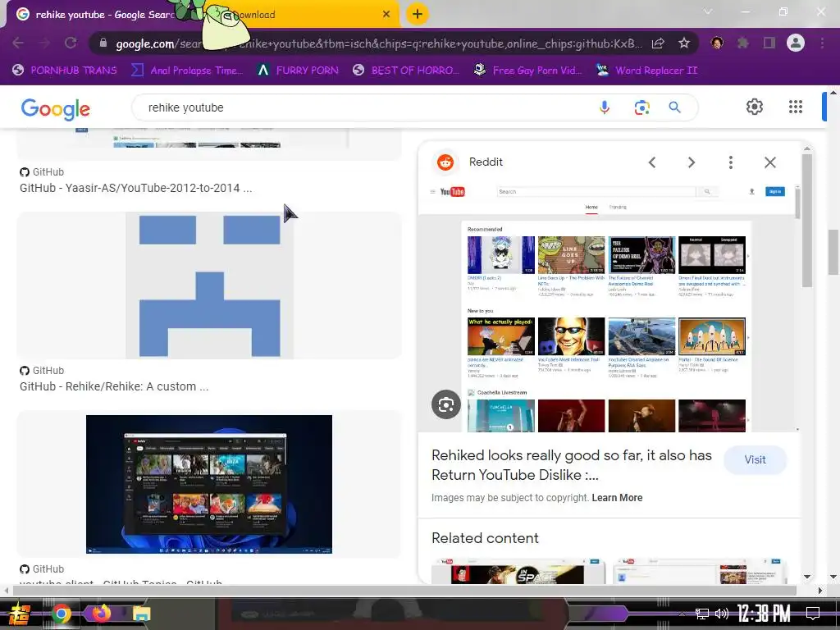840x630 pixels.
Task: Open the tab search dropdown arrow
Action: click(708, 11)
